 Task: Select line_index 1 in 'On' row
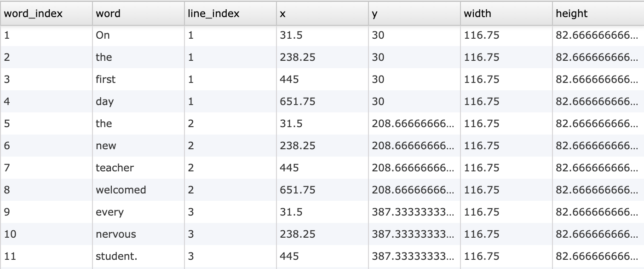click(230, 35)
